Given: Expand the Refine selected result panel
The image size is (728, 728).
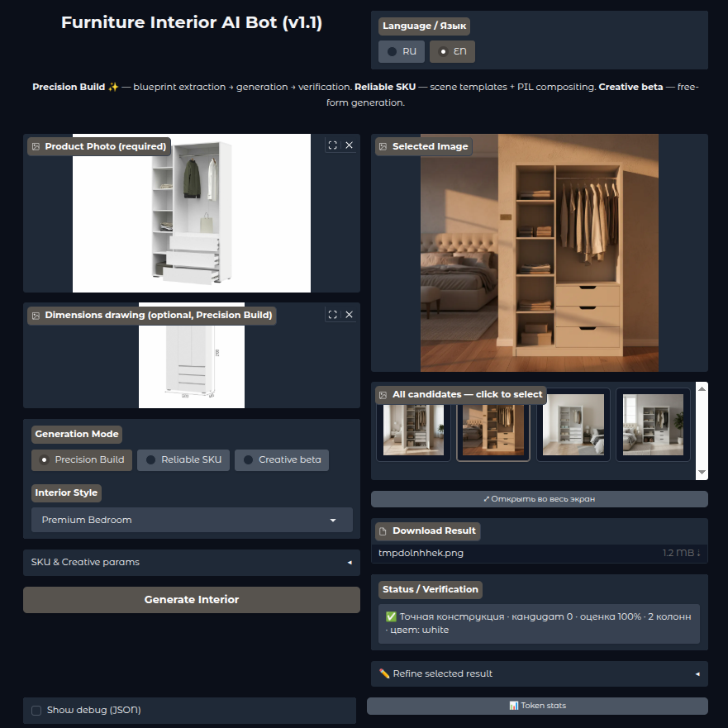Looking at the screenshot, I should 539,673.
